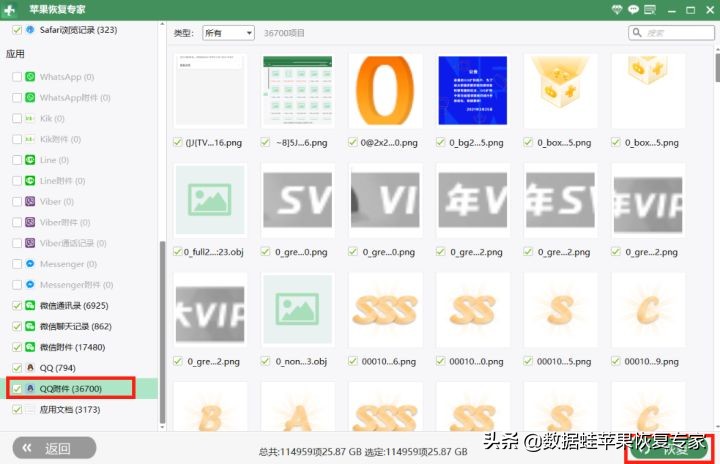The image size is (720, 464).
Task: Click the 微信聊天记录 icon
Action: pyautogui.click(x=30, y=326)
